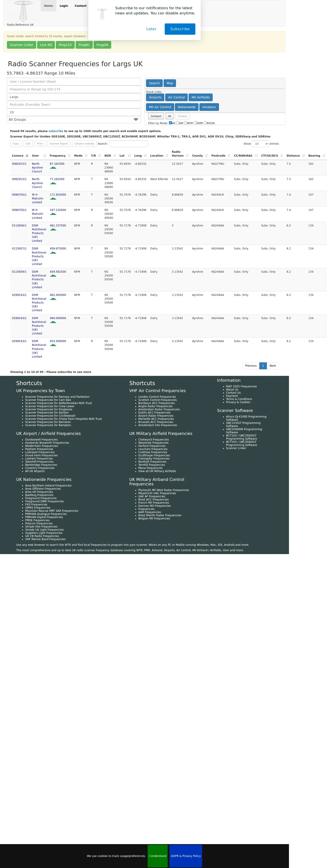The height and width of the screenshot is (868, 327).
Task: Open the Mil Airfields quick link
Action: tap(201, 97)
